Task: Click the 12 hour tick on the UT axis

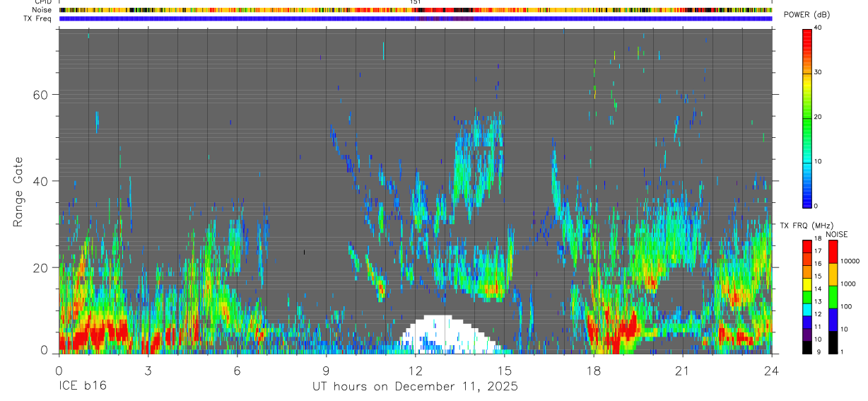Action: click(416, 371)
